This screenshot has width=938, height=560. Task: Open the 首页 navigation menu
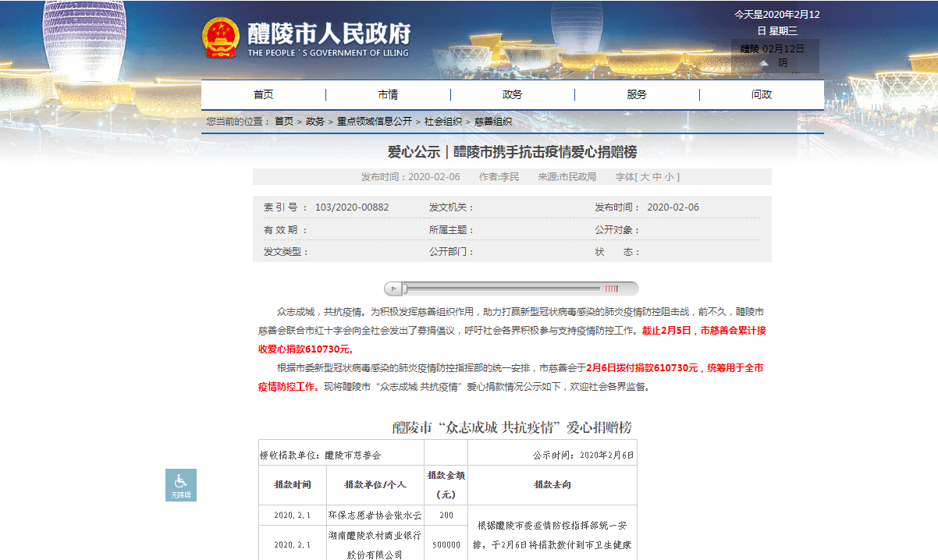click(263, 94)
